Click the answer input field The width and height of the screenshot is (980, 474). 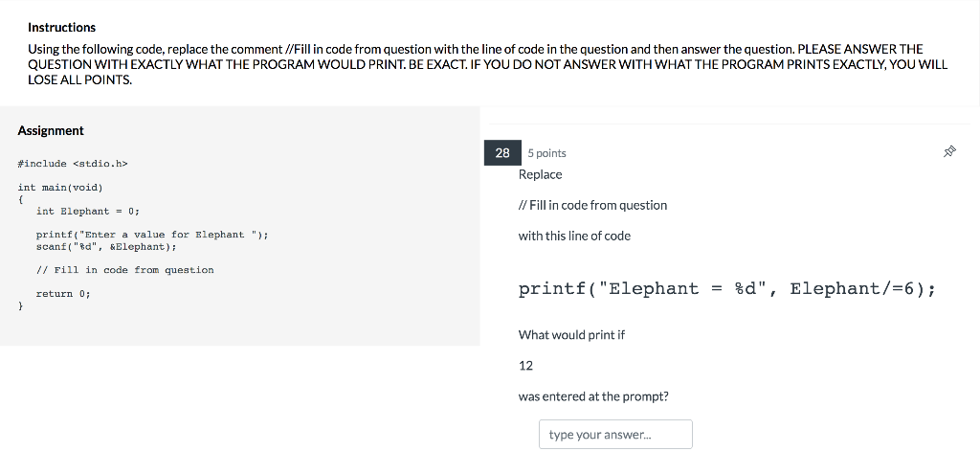pyautogui.click(x=615, y=434)
